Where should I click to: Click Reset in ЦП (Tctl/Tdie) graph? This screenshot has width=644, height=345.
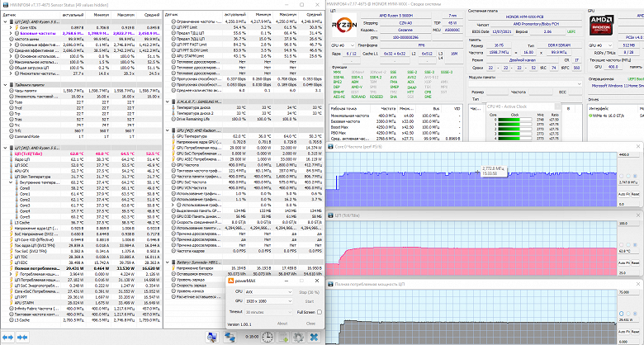[635, 262]
